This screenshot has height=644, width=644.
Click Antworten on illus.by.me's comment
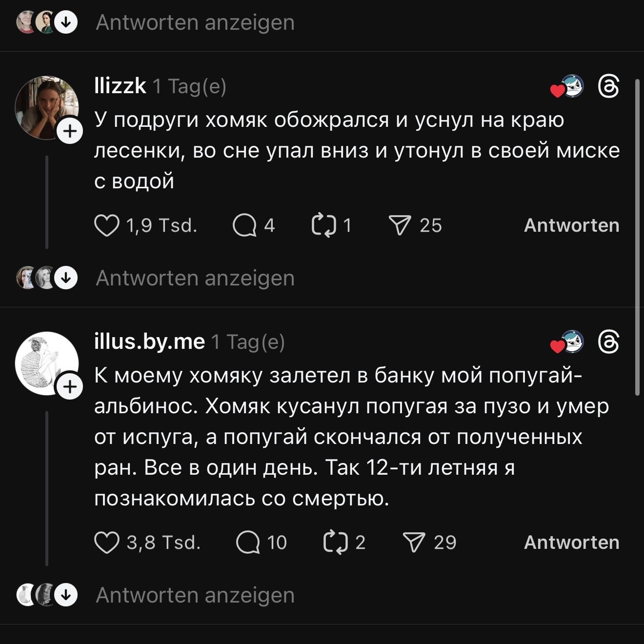(571, 543)
